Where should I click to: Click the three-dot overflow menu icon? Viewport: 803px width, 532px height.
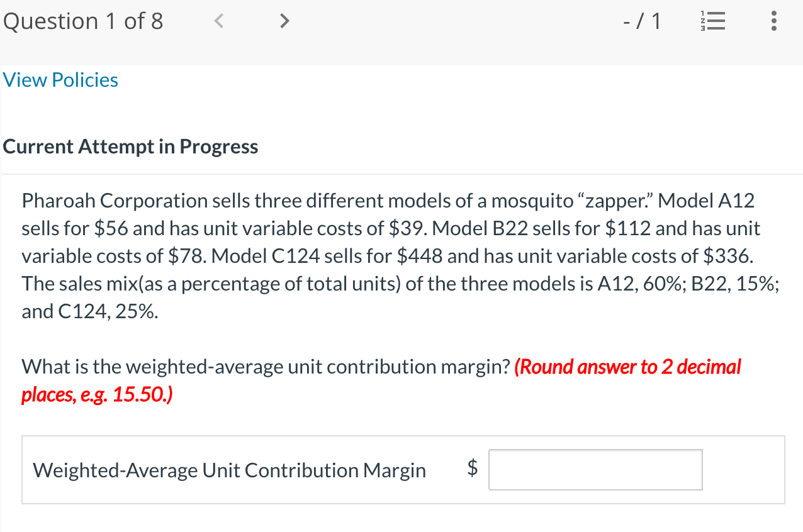click(773, 21)
